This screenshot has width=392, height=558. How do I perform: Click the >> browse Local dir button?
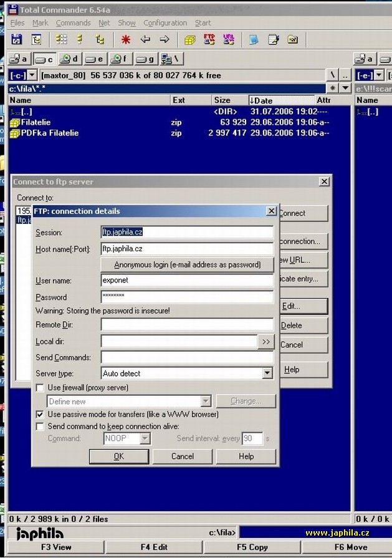pyautogui.click(x=265, y=342)
